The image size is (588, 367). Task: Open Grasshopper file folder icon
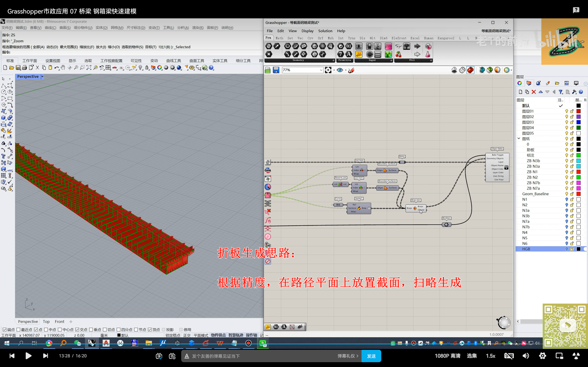click(268, 70)
